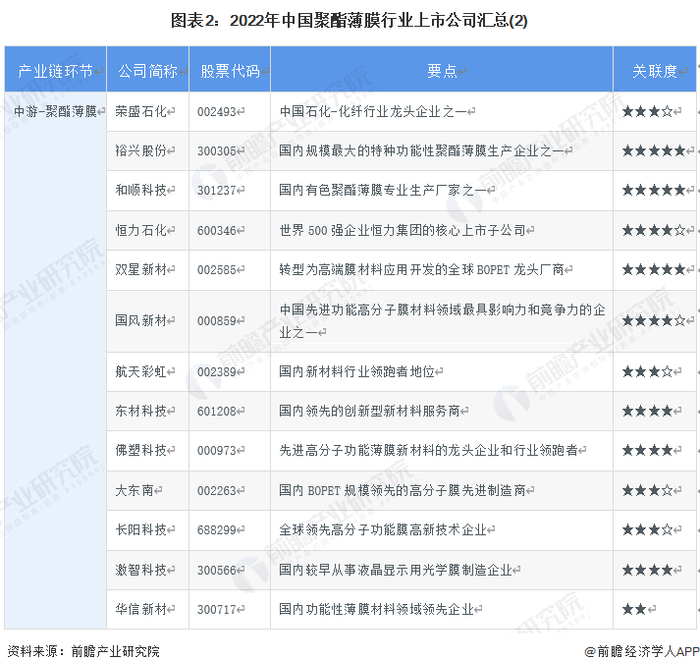Click the text 国内领先的创新型新材料服务商

coord(370,411)
